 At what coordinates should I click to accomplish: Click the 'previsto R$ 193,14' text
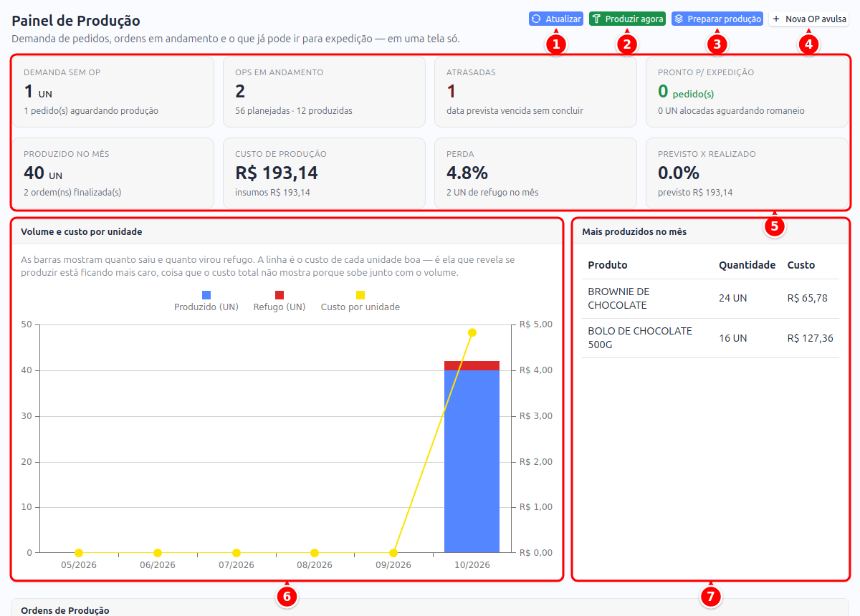click(x=695, y=193)
